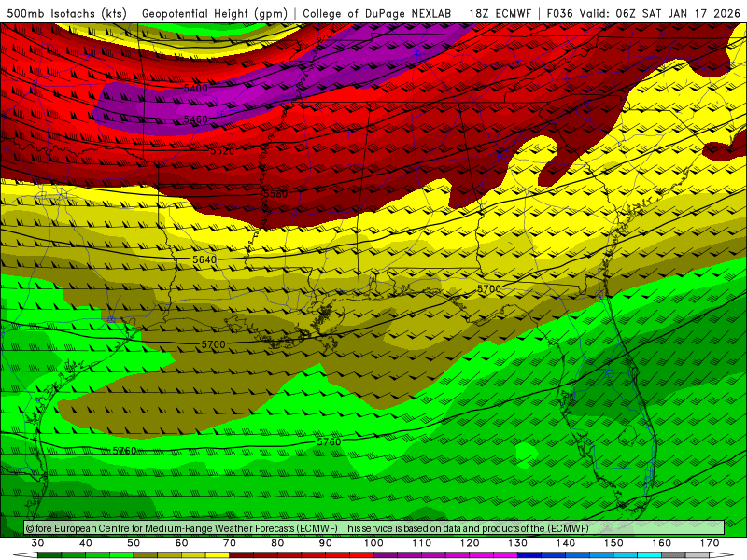Click the colorbar tick label '90'
Screen dimensions: 747x560
[325, 543]
